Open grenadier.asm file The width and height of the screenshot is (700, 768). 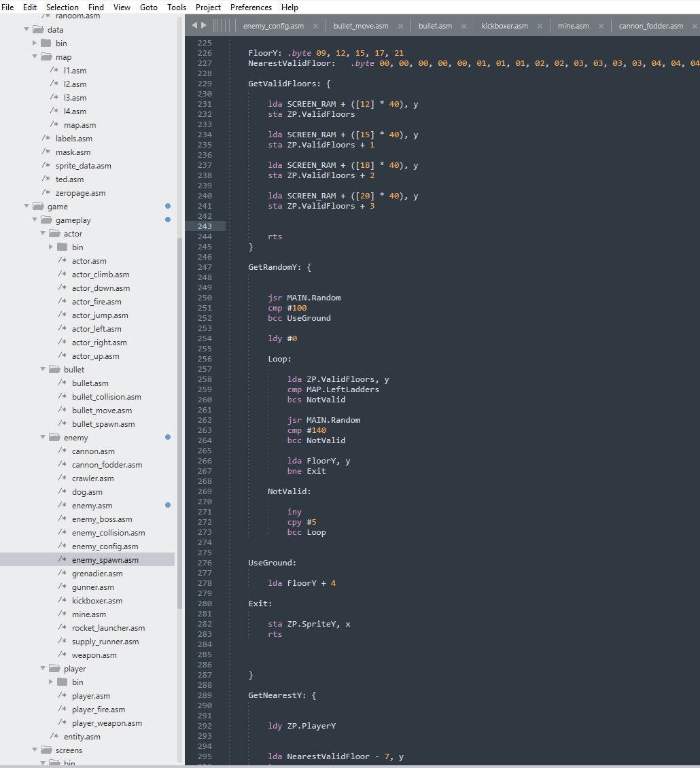(x=97, y=574)
